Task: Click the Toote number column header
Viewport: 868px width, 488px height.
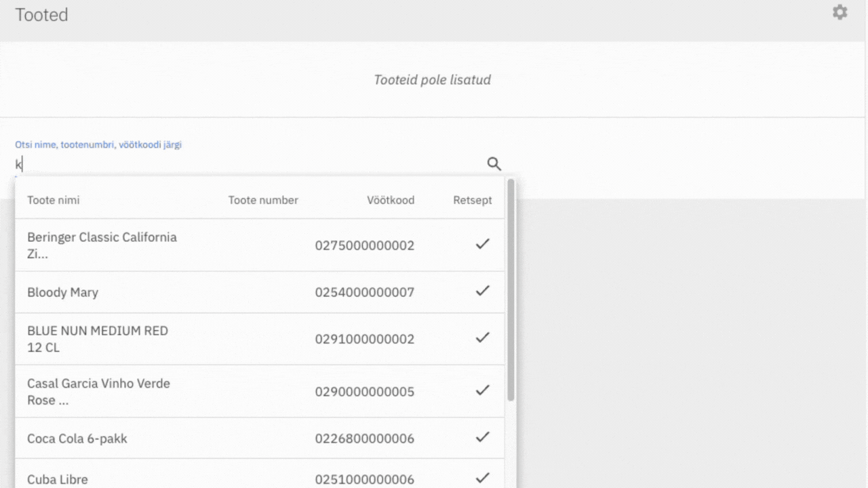Action: click(263, 200)
